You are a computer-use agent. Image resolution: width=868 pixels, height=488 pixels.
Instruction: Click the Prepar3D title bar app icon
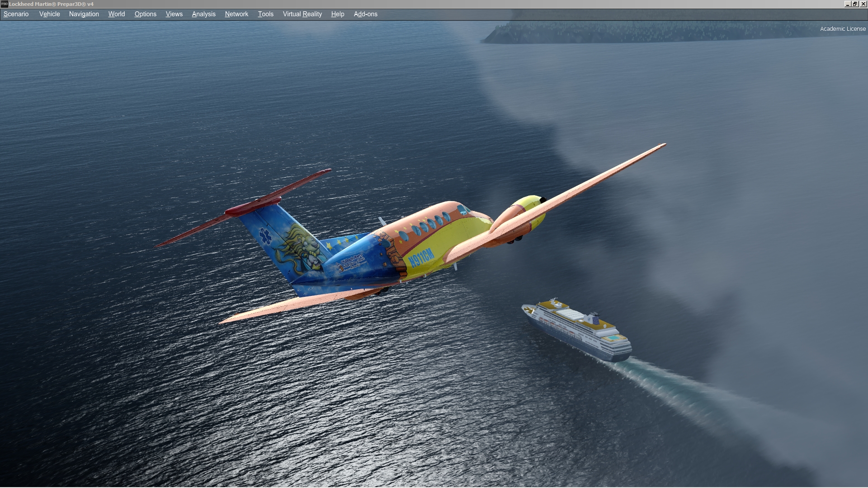[4, 4]
